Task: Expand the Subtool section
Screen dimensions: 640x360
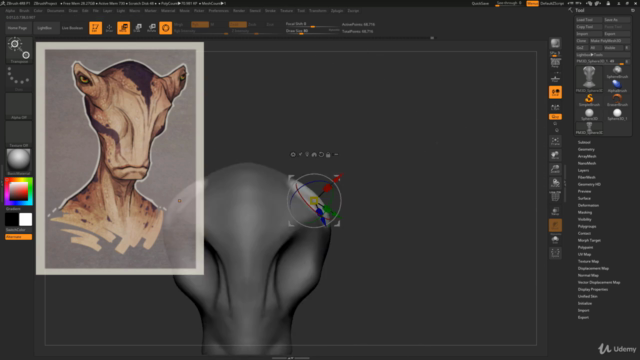Action: pos(584,142)
